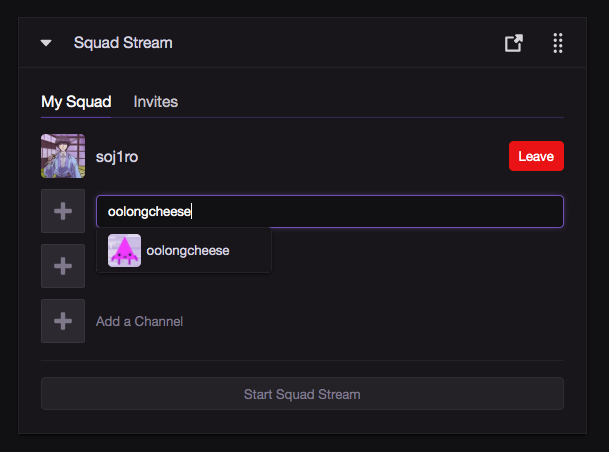The height and width of the screenshot is (452, 609).
Task: Click the middle empty slot plus icon
Action: (x=63, y=266)
